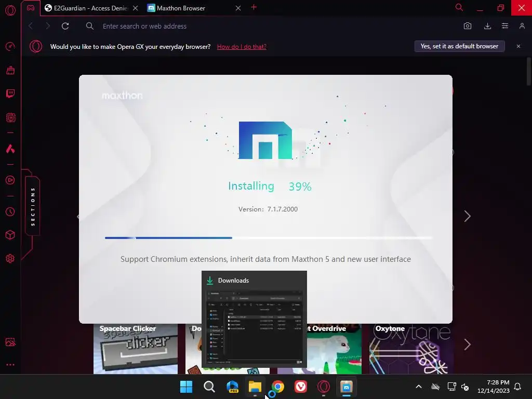Open the wallpapers picture icon in sidebar
Screen dimensions: 532x399
[10, 342]
